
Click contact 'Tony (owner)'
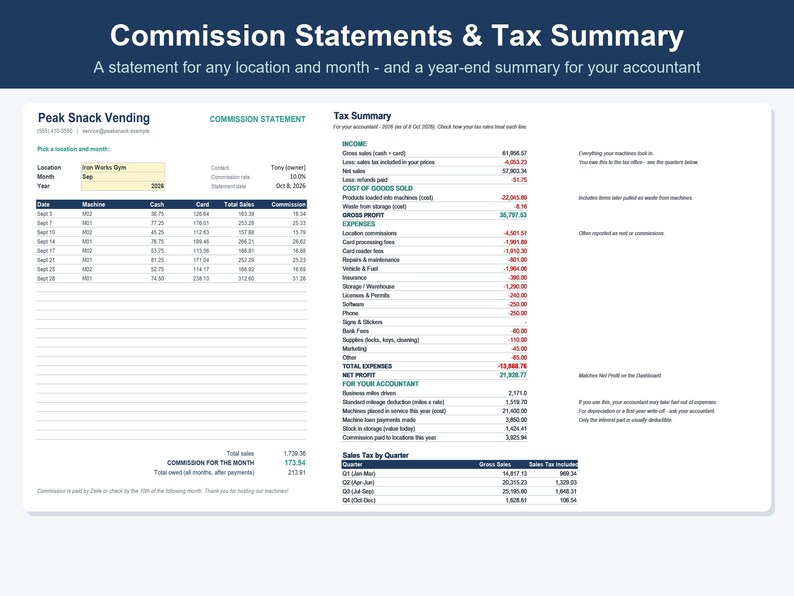[x=288, y=168]
